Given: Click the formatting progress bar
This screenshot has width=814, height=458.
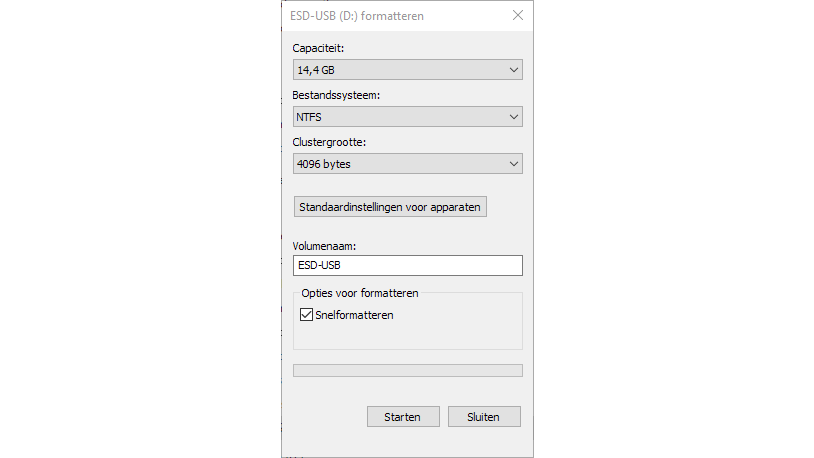Looking at the screenshot, I should 407,371.
